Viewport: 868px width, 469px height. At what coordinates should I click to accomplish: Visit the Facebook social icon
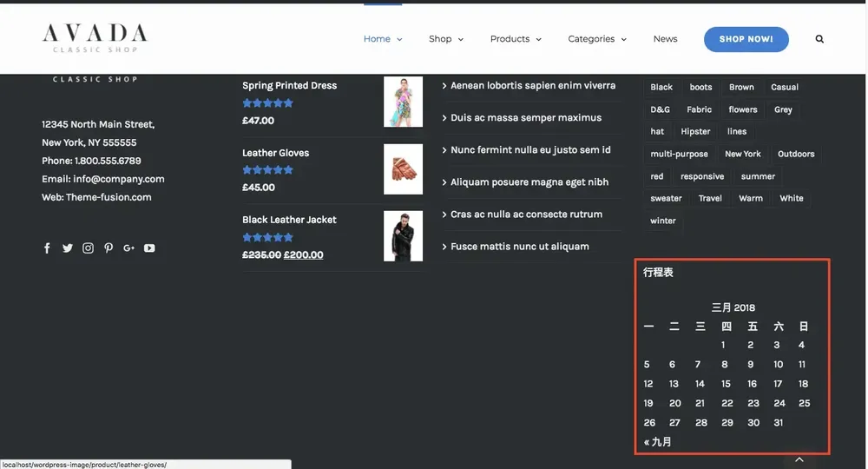(x=47, y=248)
